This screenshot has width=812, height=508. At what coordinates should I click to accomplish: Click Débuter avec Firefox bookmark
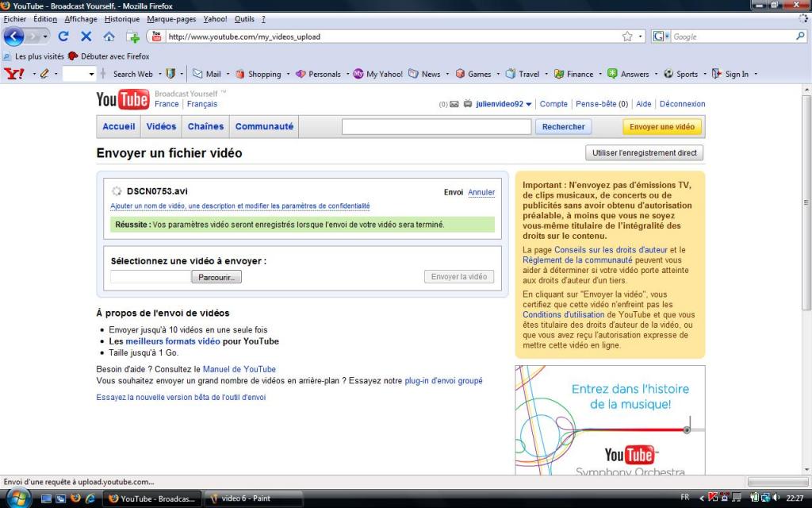coord(109,56)
